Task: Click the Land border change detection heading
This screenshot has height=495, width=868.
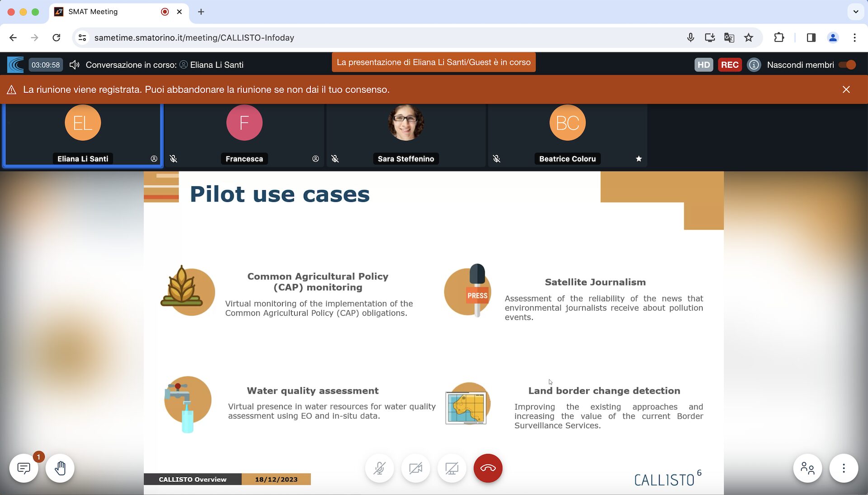Action: (604, 391)
